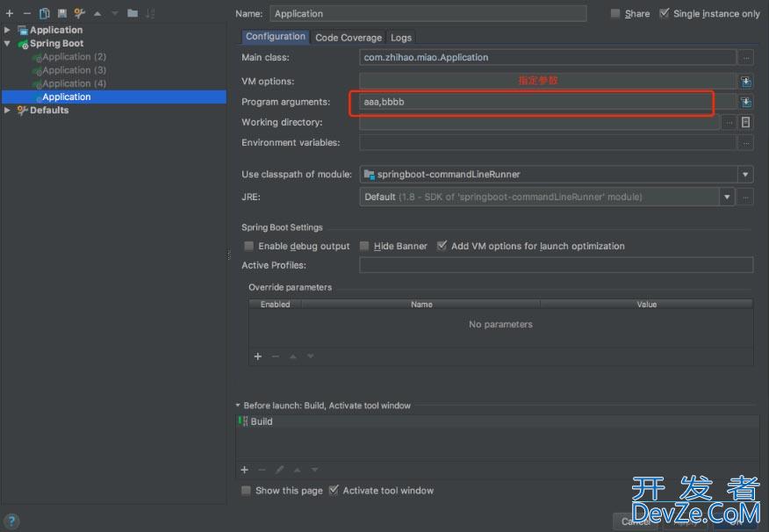The image size is (769, 532).
Task: Select Application (3) in Spring Boot tree
Action: [x=74, y=70]
